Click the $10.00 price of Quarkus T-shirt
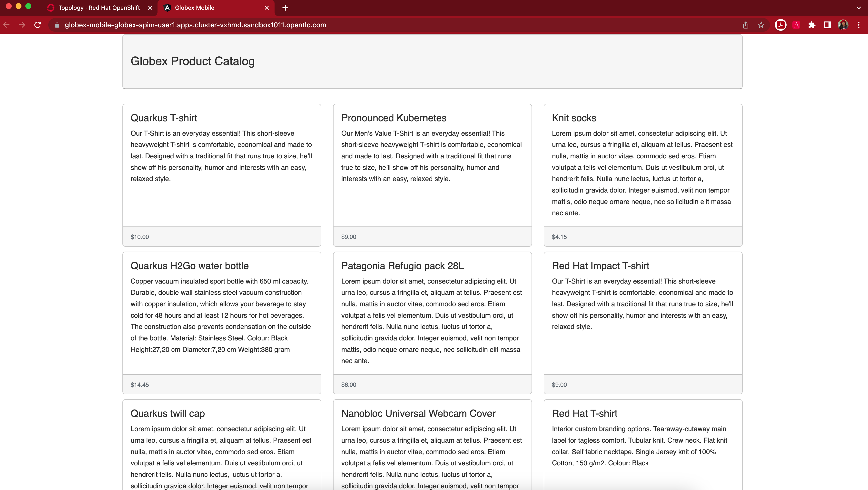This screenshot has width=868, height=490. pos(139,237)
